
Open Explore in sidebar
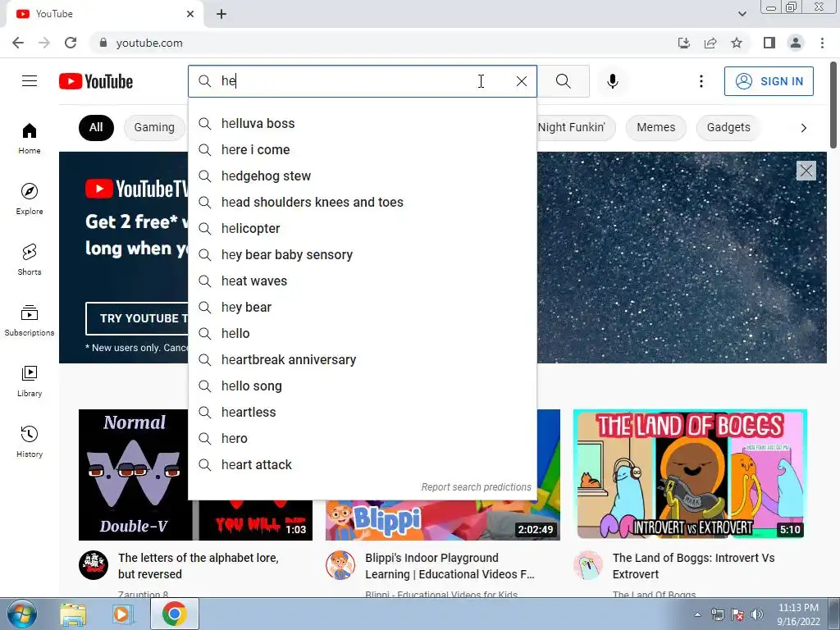click(30, 199)
